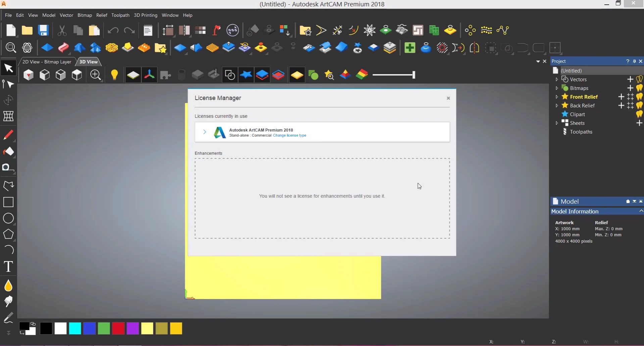
Task: Expand the Sheets tree node
Action: coord(557,123)
